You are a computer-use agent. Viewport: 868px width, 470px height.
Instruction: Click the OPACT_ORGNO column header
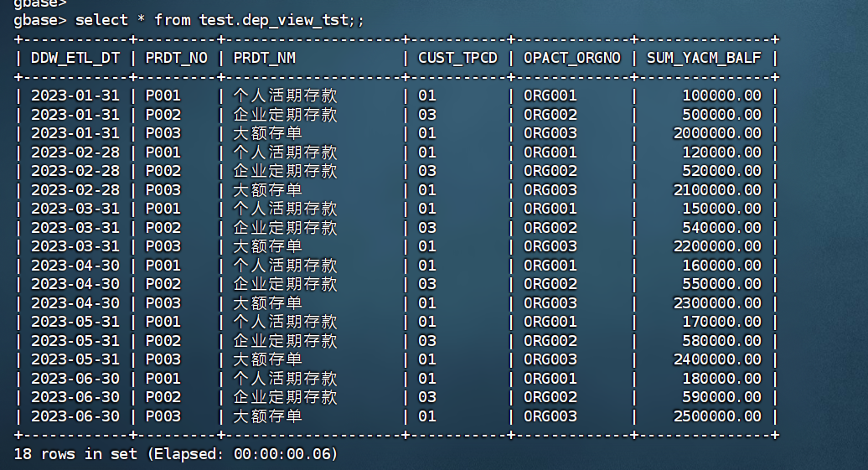pos(572,58)
